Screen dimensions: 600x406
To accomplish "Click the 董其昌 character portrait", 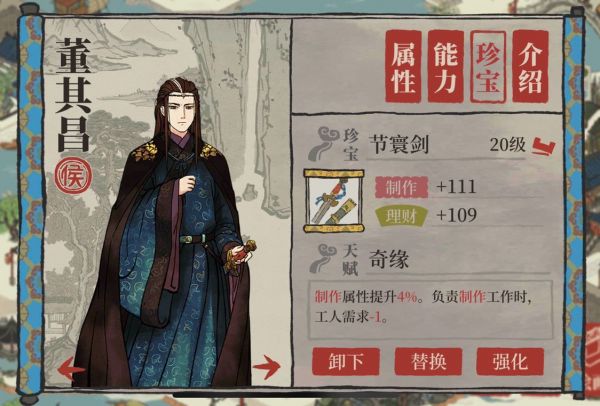I will (165, 233).
